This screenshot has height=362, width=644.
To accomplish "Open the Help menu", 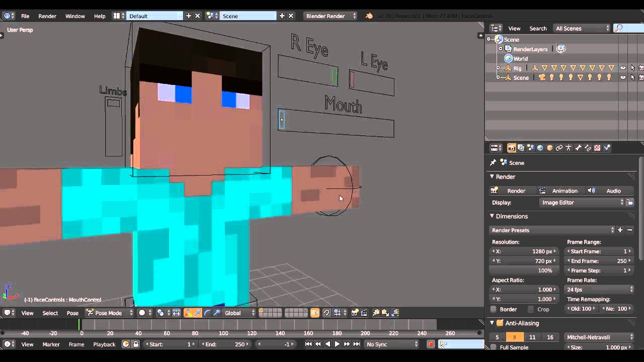I will pyautogui.click(x=100, y=16).
